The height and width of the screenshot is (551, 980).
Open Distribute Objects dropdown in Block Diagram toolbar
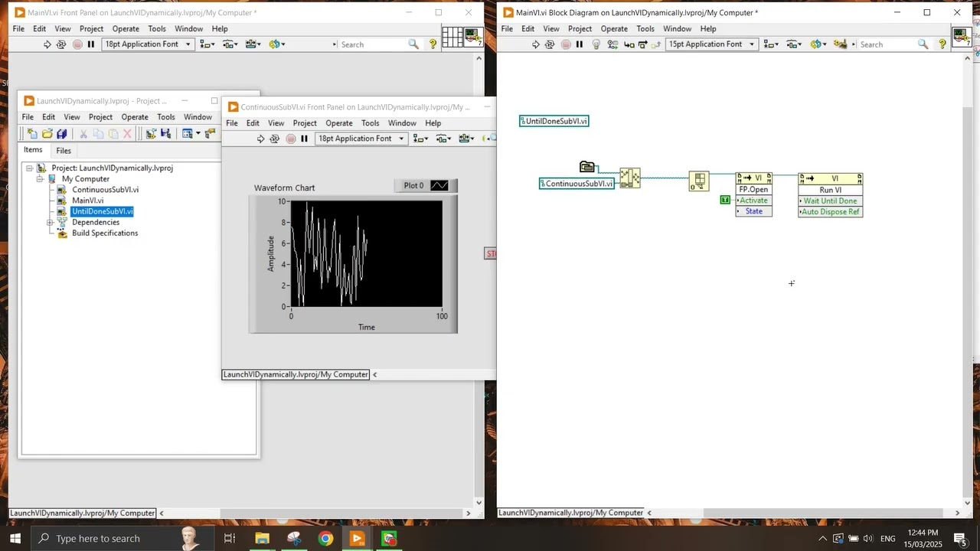(794, 44)
